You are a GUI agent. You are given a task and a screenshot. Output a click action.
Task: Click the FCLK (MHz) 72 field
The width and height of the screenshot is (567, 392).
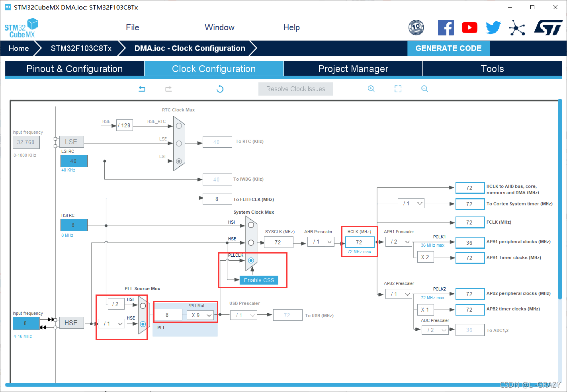470,222
